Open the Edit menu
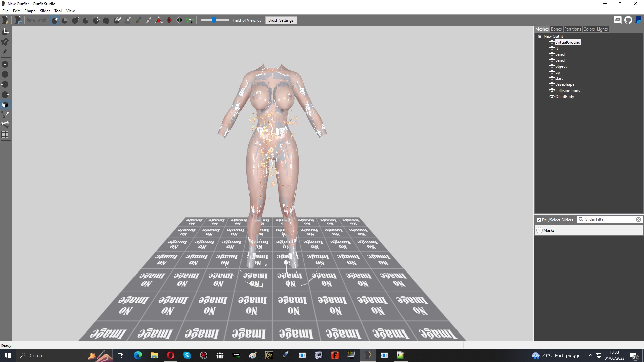The width and height of the screenshot is (644, 362). coord(16,11)
